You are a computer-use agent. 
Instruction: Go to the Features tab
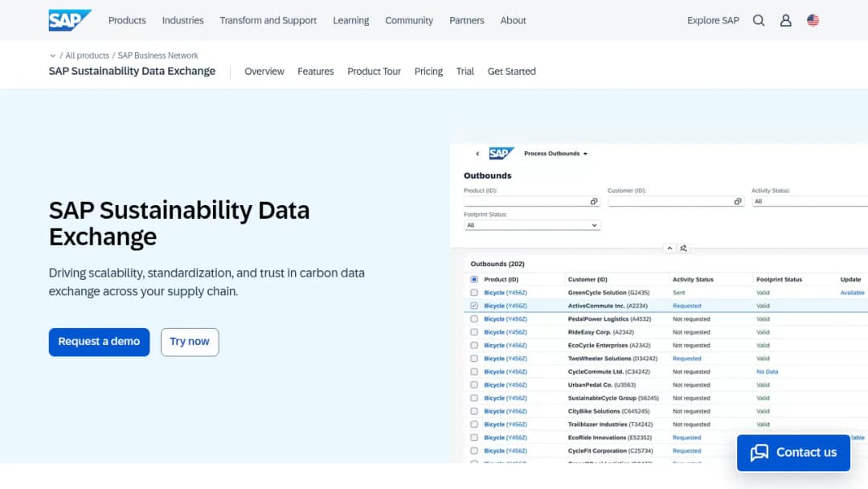(316, 72)
